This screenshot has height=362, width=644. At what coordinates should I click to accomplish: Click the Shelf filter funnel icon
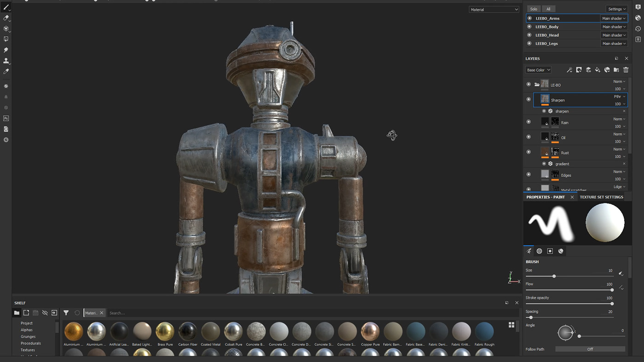[x=66, y=313]
